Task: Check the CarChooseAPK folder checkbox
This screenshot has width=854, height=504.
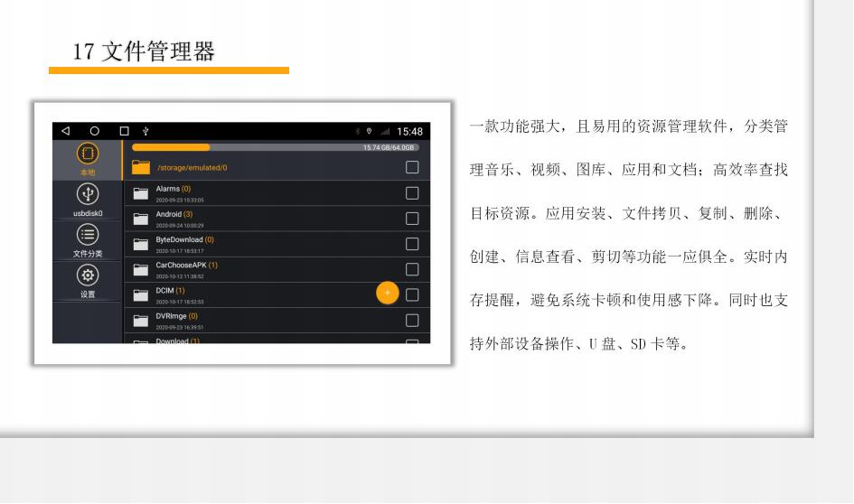Action: click(412, 269)
